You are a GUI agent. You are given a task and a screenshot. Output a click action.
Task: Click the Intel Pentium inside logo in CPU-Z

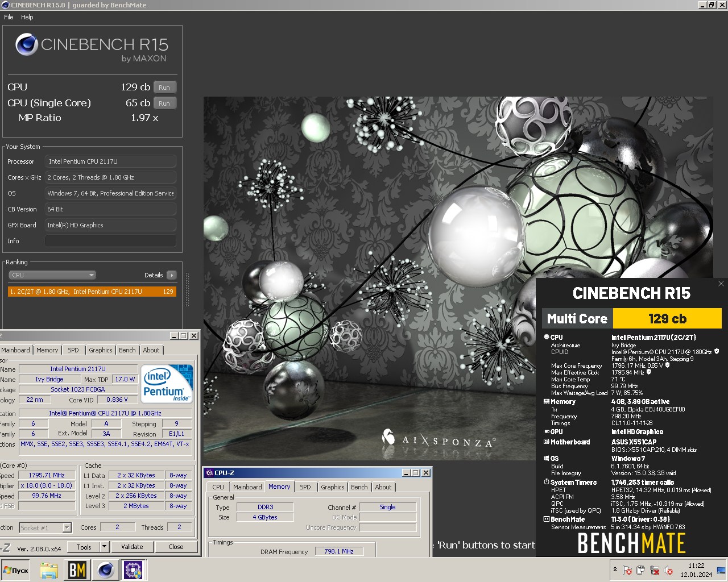tap(167, 384)
